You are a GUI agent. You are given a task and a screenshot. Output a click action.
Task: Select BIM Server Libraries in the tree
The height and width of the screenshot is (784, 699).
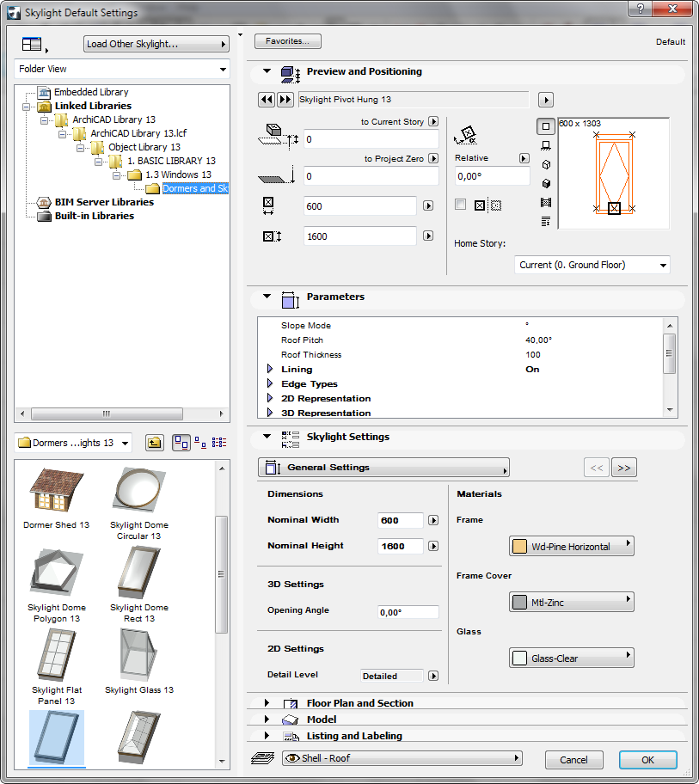click(x=104, y=202)
